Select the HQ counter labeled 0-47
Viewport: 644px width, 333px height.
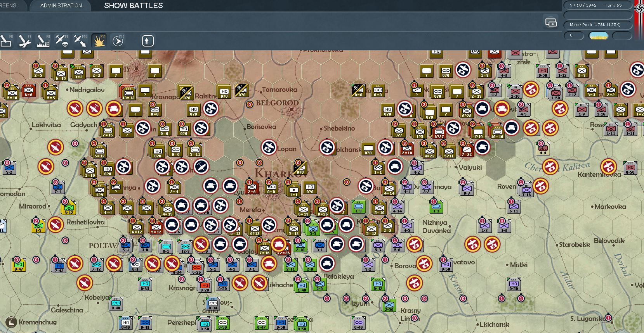click(x=19, y=264)
